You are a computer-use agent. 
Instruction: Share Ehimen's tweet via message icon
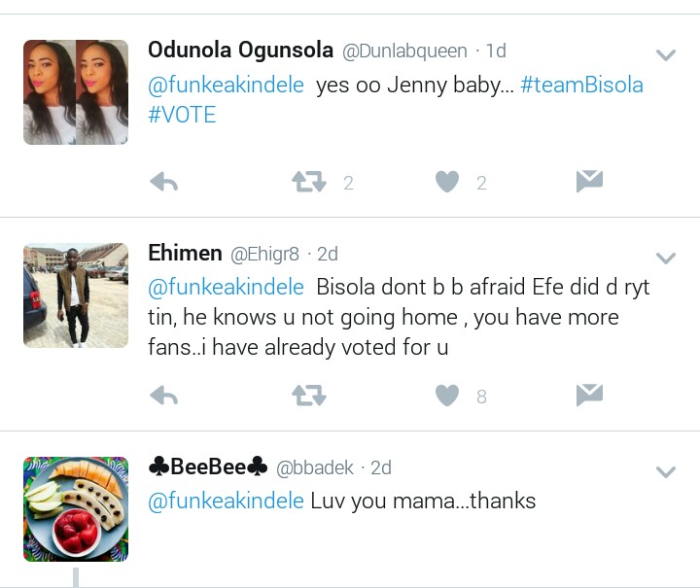tap(589, 395)
